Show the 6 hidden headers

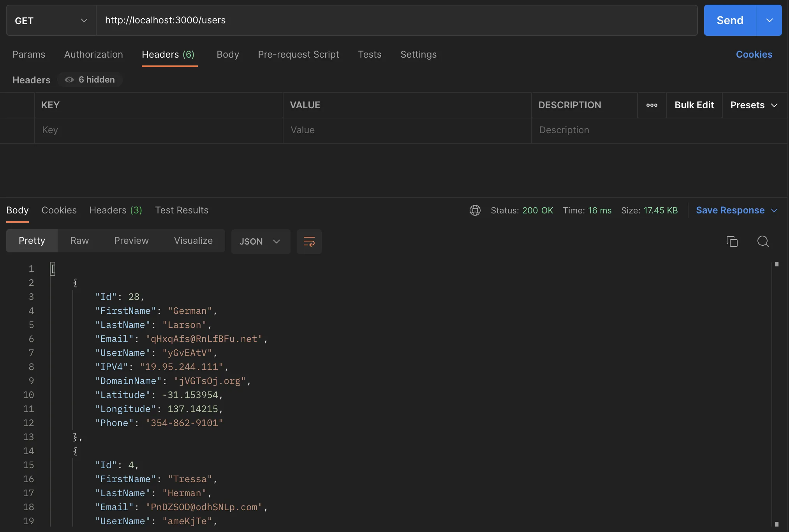pos(90,80)
